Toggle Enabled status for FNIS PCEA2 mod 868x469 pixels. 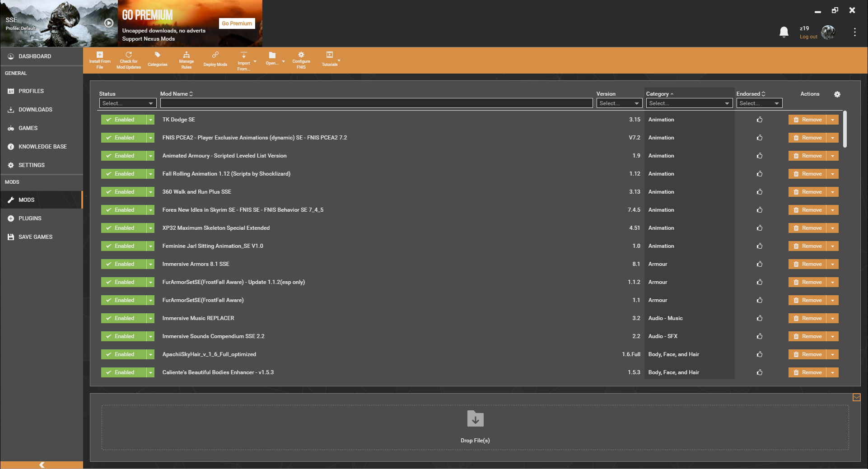pyautogui.click(x=124, y=138)
